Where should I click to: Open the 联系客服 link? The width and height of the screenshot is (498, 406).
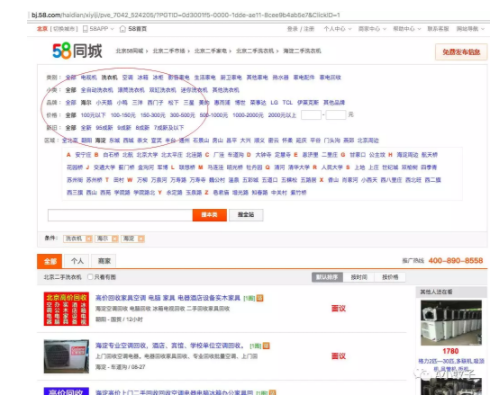[438, 29]
